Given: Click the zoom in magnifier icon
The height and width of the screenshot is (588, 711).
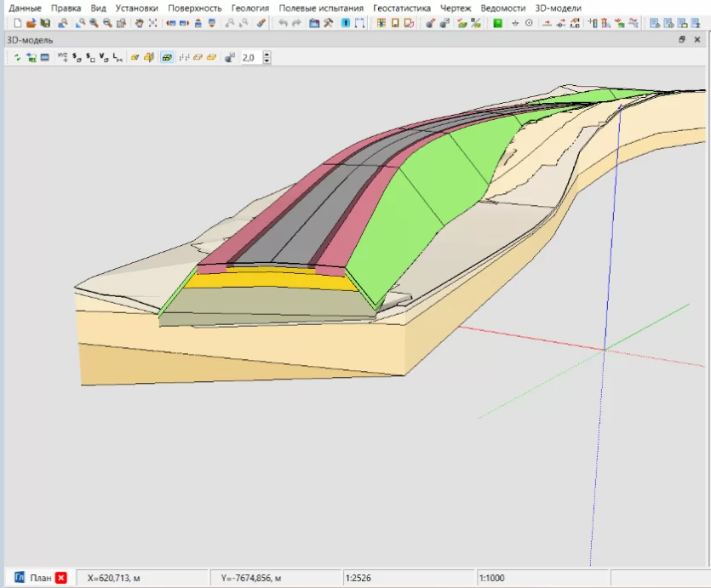Looking at the screenshot, I should tap(94, 23).
